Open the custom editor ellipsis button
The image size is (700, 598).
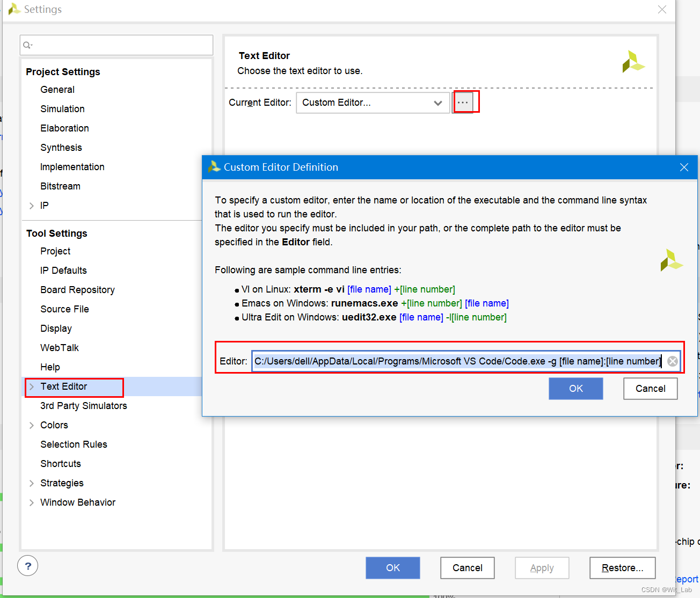pos(463,102)
